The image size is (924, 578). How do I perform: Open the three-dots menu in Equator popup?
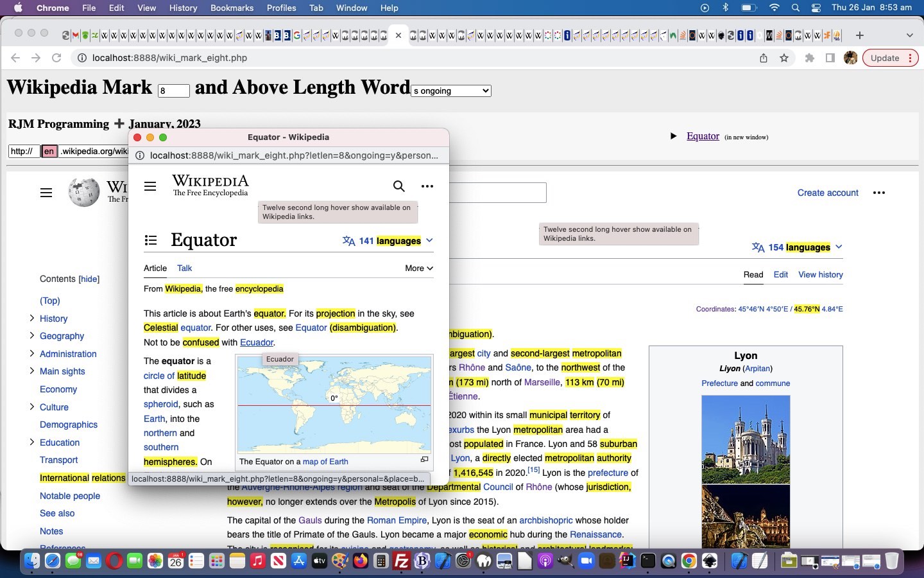427,186
